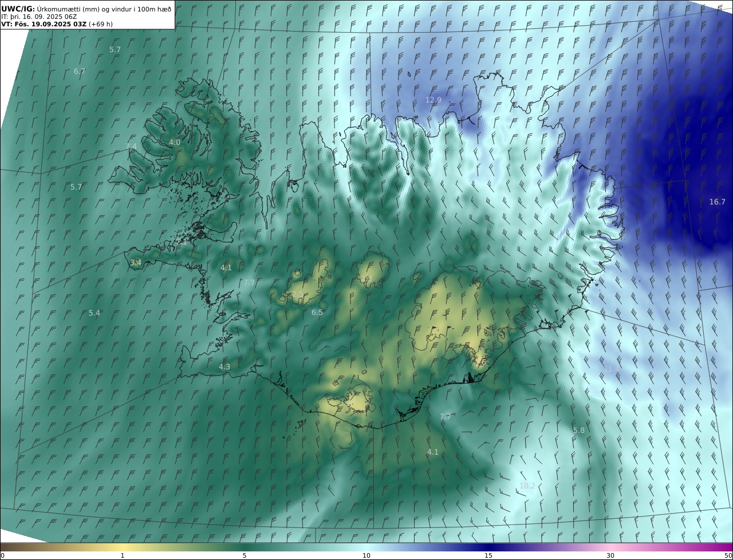
Task: Click the 6.7 value on the map
Action: pyautogui.click(x=80, y=71)
